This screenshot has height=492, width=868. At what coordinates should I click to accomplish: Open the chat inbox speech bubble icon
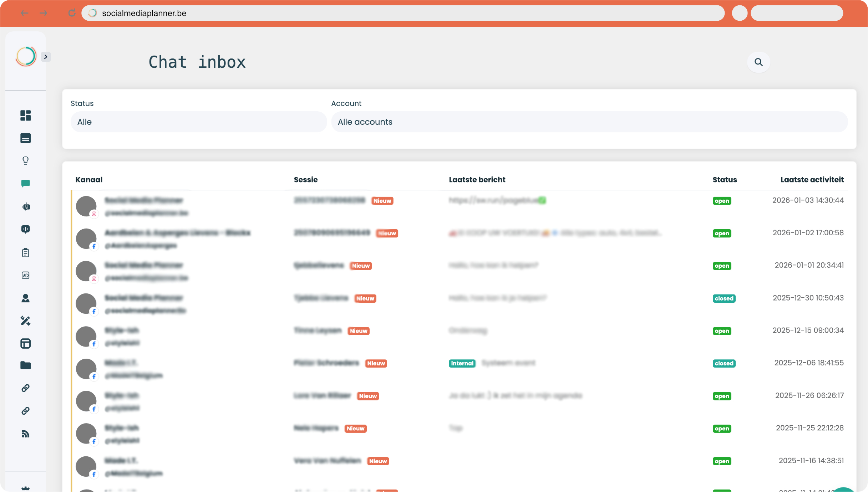click(25, 184)
